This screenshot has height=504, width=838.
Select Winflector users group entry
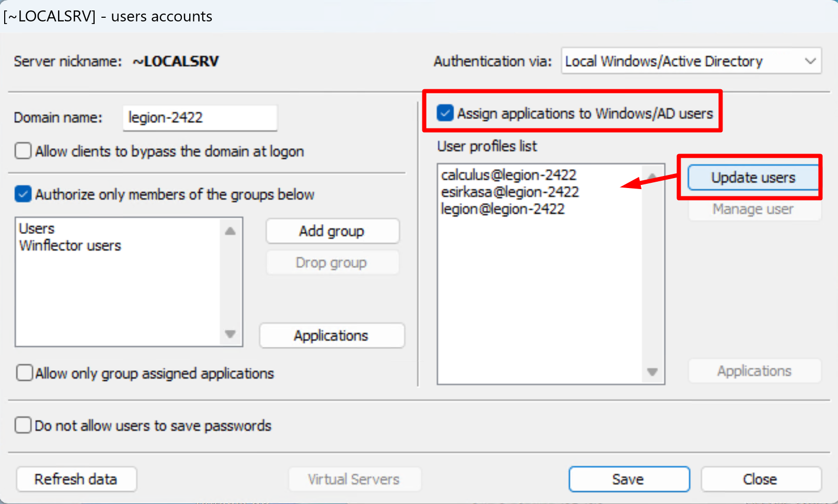tap(70, 245)
